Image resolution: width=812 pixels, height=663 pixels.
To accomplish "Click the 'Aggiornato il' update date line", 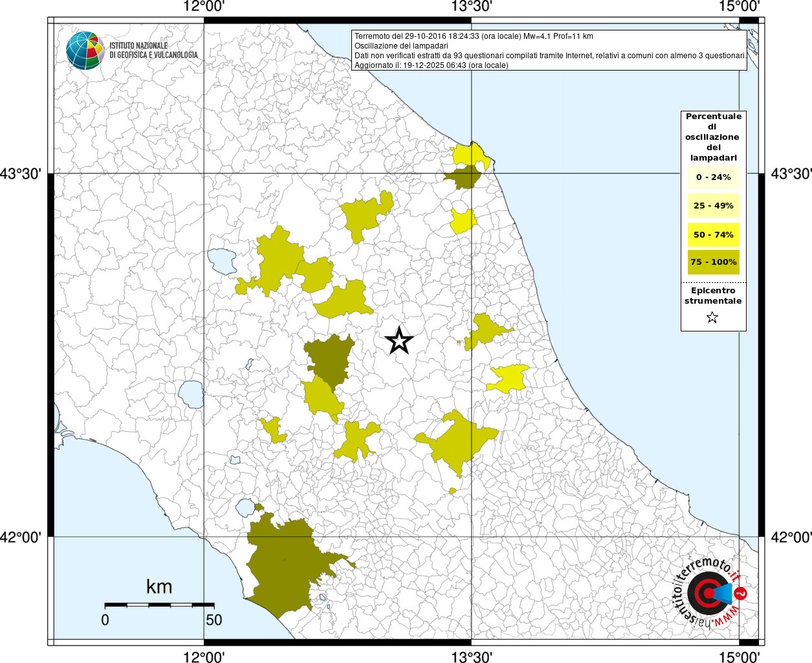I will coord(431,65).
